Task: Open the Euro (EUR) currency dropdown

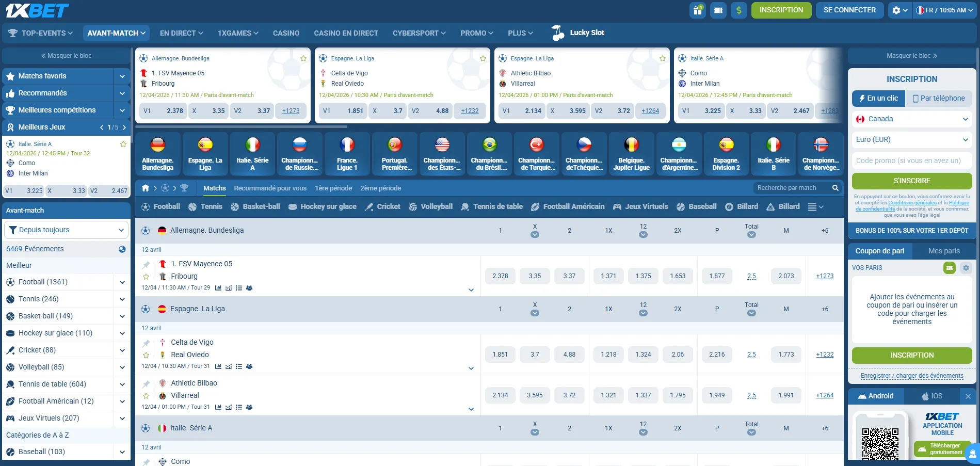Action: (912, 139)
